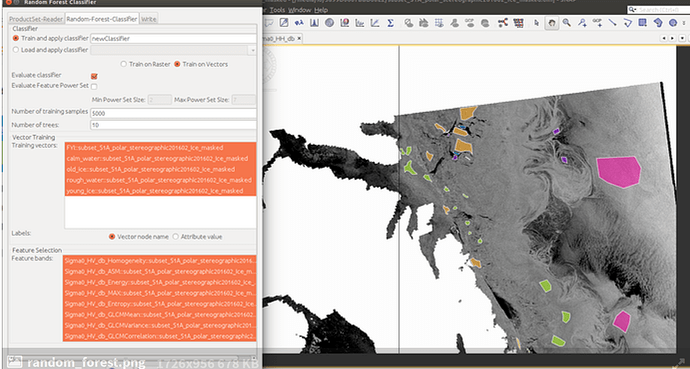
Task: Select the old_ice training vector
Action: (x=160, y=169)
